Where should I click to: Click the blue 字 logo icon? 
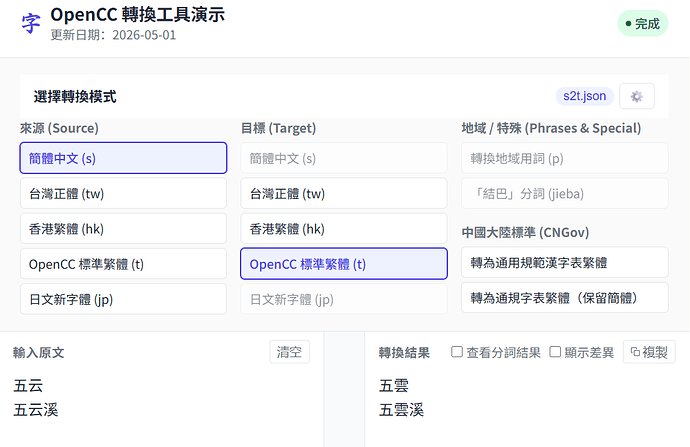click(x=31, y=23)
